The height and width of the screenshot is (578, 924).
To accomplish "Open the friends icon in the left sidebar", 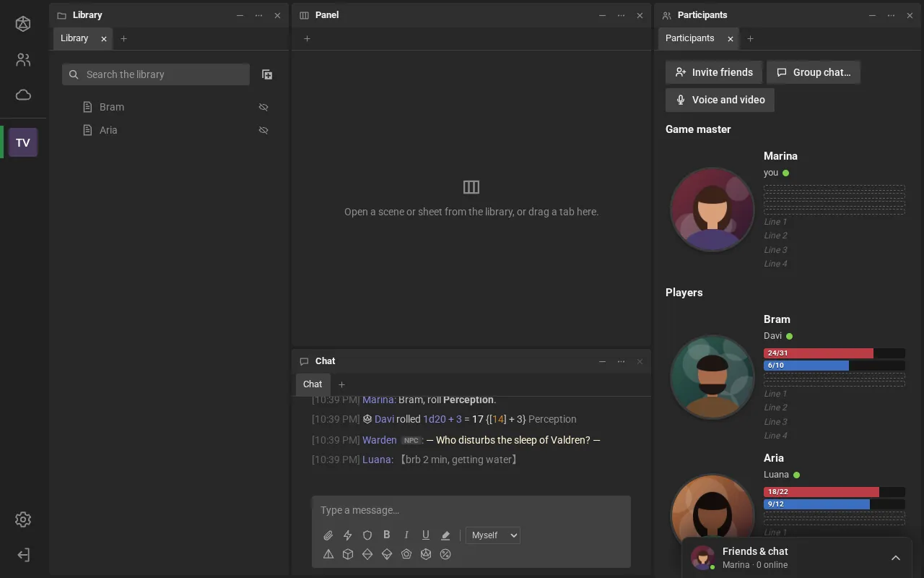I will coord(23,60).
